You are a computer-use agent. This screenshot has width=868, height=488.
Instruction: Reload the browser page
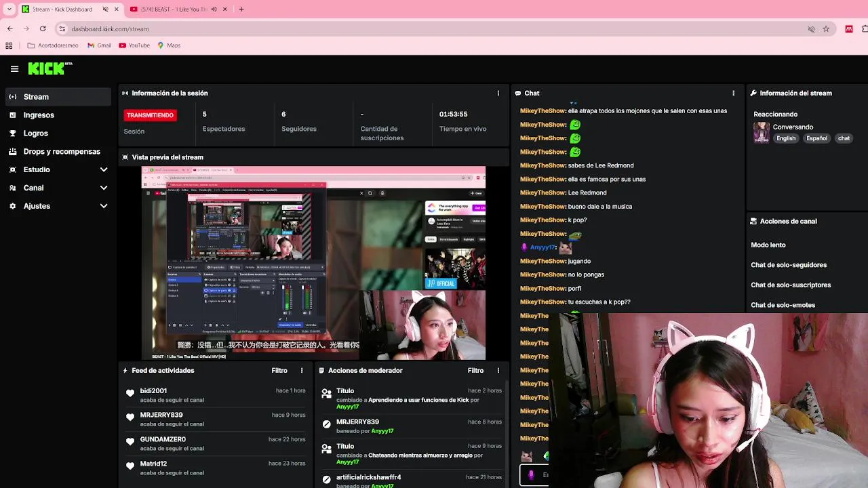(x=43, y=28)
